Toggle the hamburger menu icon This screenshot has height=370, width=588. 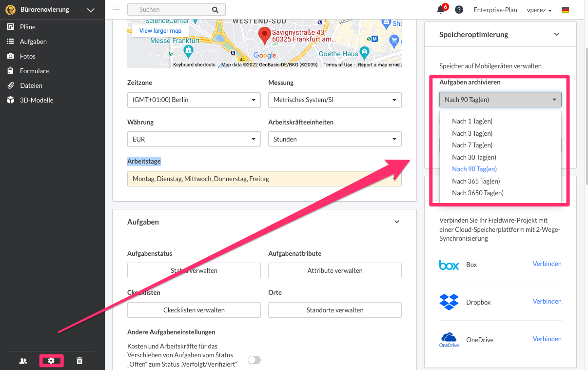(116, 9)
